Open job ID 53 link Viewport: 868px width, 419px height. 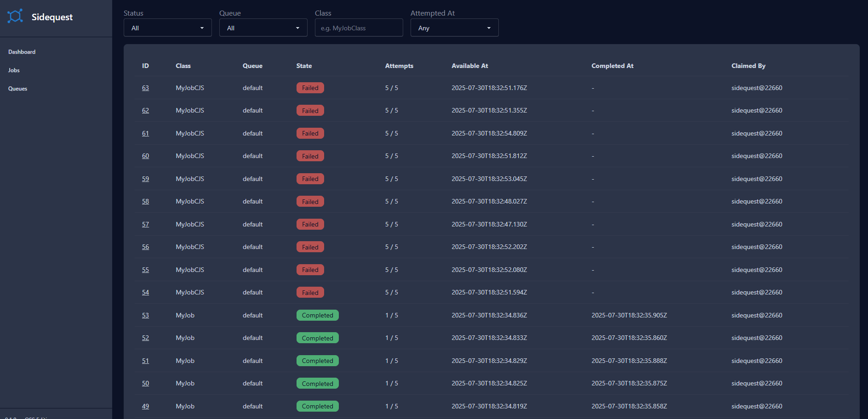pos(145,315)
